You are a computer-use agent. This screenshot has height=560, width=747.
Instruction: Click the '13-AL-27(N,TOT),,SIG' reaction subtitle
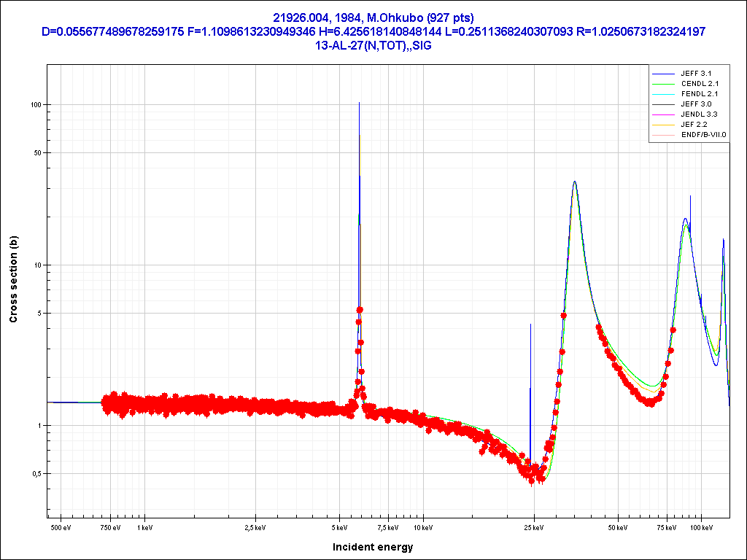[x=373, y=45]
